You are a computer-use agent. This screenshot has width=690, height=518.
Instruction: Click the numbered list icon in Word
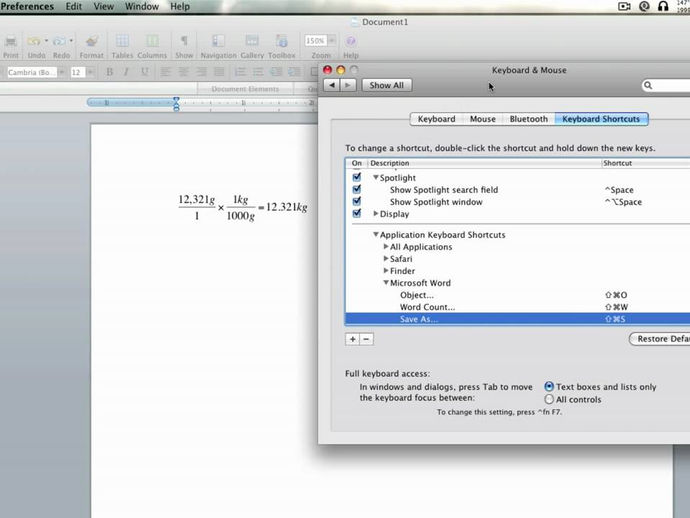click(x=240, y=72)
